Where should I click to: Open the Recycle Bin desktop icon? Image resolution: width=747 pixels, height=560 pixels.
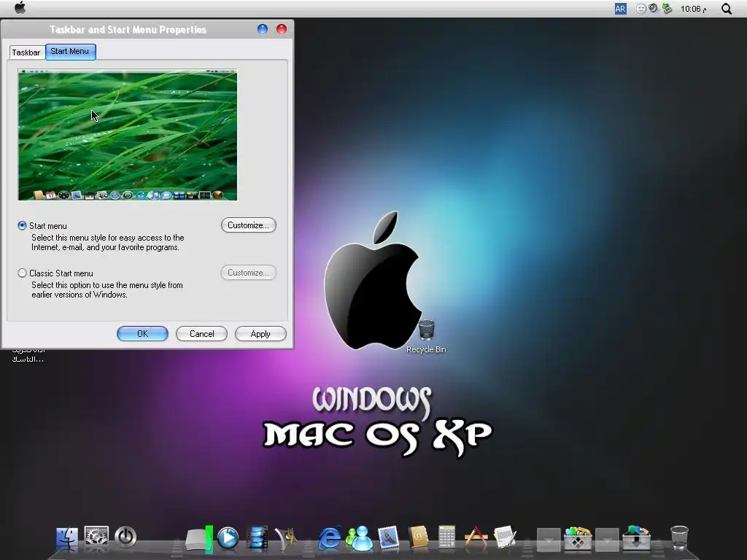(426, 337)
